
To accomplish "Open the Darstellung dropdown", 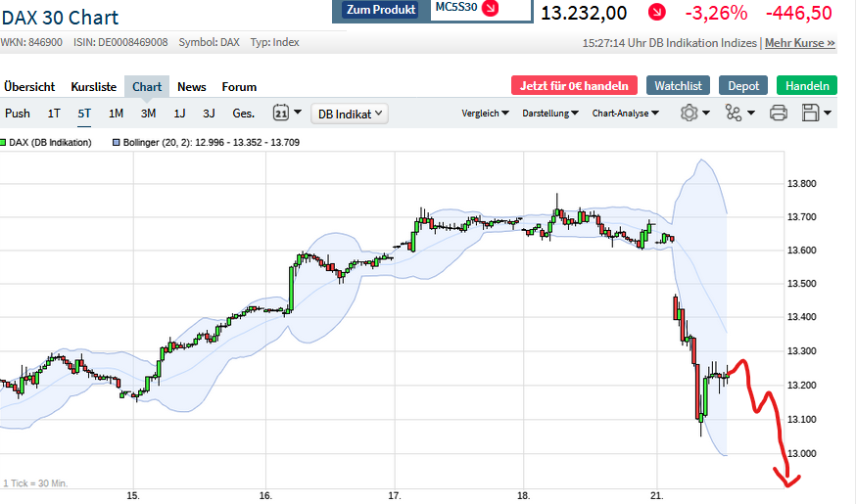I will [549, 113].
